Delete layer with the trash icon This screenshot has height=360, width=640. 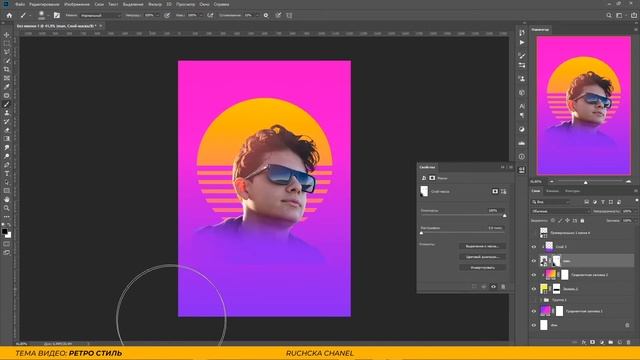pyautogui.click(x=629, y=342)
